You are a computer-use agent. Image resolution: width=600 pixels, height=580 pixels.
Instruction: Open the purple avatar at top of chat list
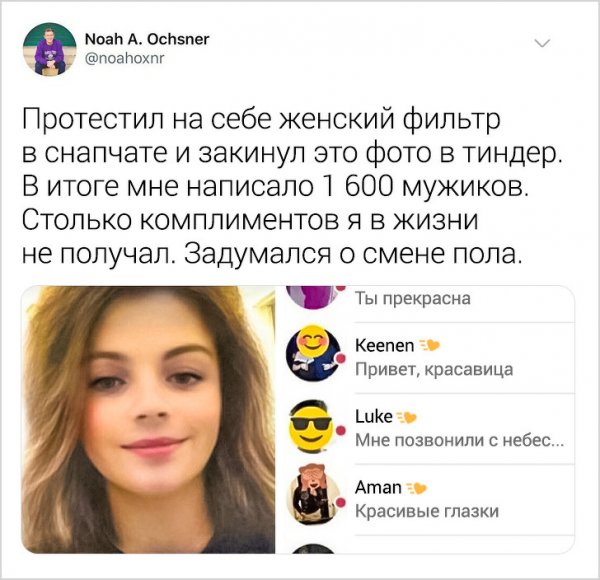(313, 297)
